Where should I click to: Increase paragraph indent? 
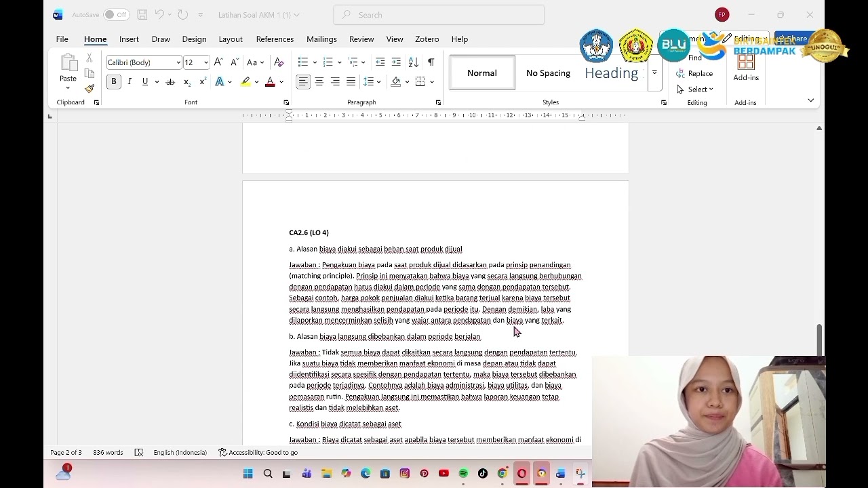[396, 62]
